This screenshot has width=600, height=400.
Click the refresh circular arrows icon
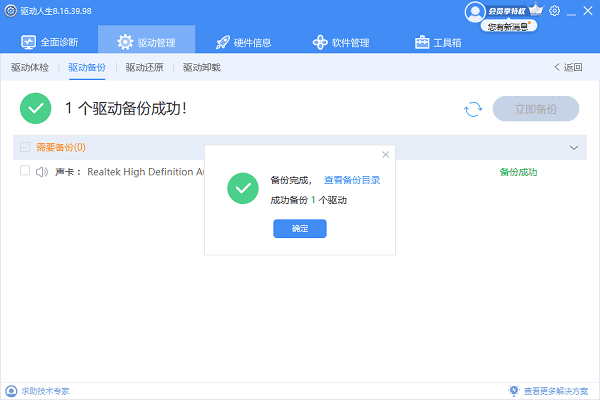pos(473,109)
